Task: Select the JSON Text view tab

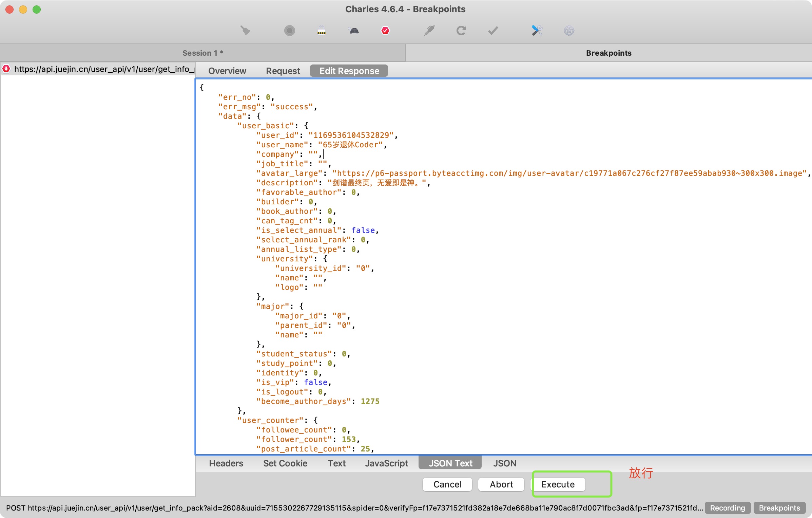Action: (x=450, y=463)
